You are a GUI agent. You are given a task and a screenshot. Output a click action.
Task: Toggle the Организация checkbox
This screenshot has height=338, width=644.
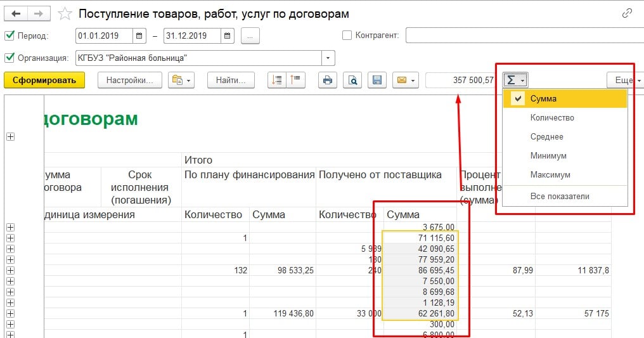tap(9, 58)
